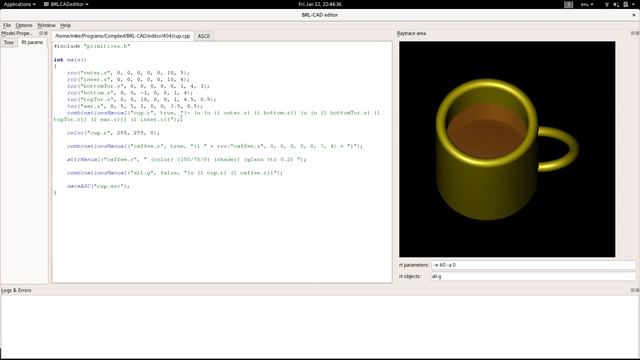Click the color "cup.r" code line

tap(113, 133)
